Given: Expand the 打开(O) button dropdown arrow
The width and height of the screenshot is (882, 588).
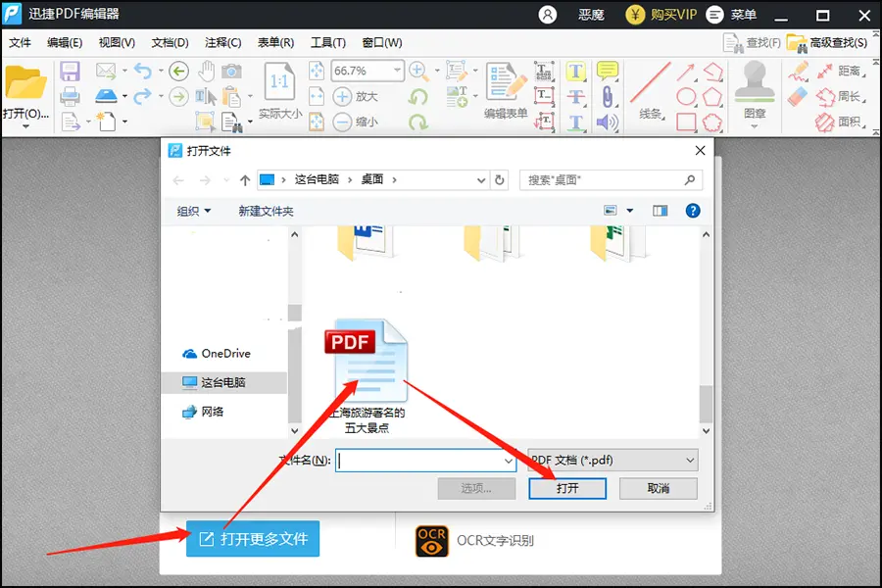Looking at the screenshot, I should tap(25, 126).
